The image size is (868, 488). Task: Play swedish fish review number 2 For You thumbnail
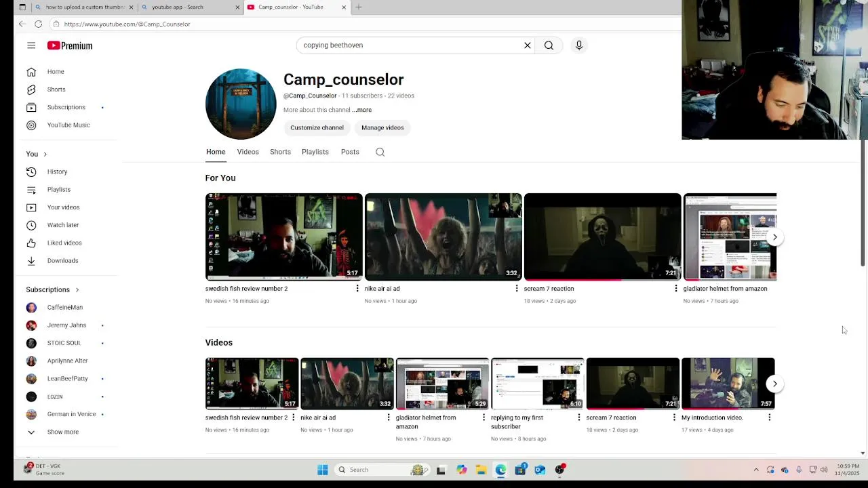(x=283, y=237)
